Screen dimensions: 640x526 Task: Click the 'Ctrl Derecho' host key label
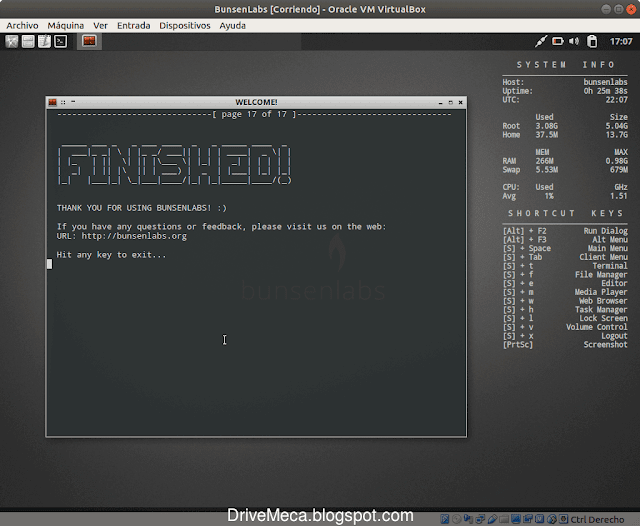[x=597, y=519]
